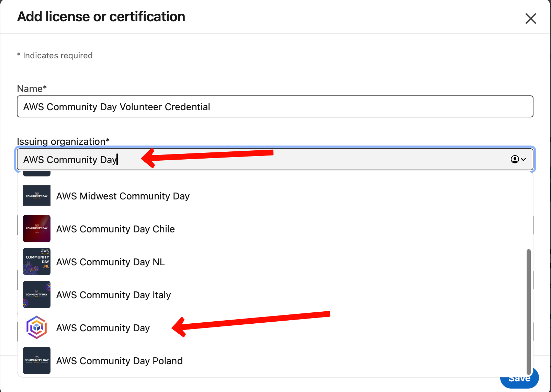This screenshot has width=551, height=392.
Task: Click the AWS Community Day Chile logo
Action: click(x=37, y=229)
